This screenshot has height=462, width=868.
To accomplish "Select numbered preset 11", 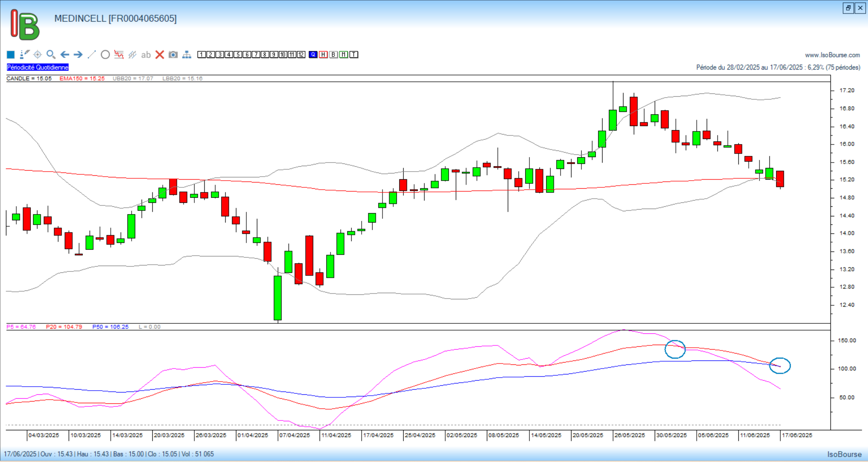I will pos(292,55).
